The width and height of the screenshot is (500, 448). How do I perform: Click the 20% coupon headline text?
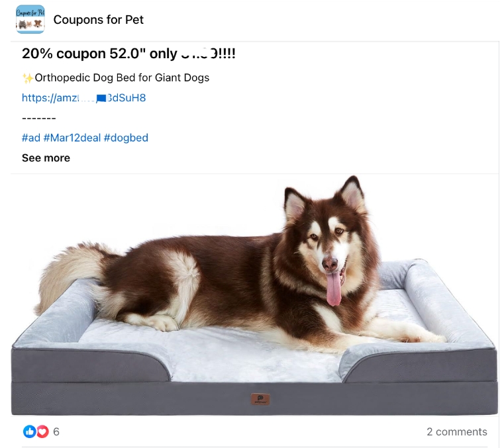[x=128, y=54]
